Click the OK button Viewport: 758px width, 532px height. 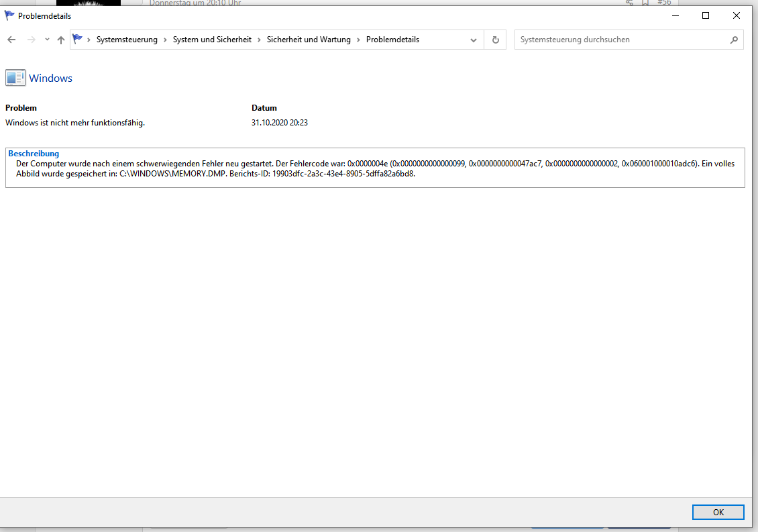[x=718, y=512]
